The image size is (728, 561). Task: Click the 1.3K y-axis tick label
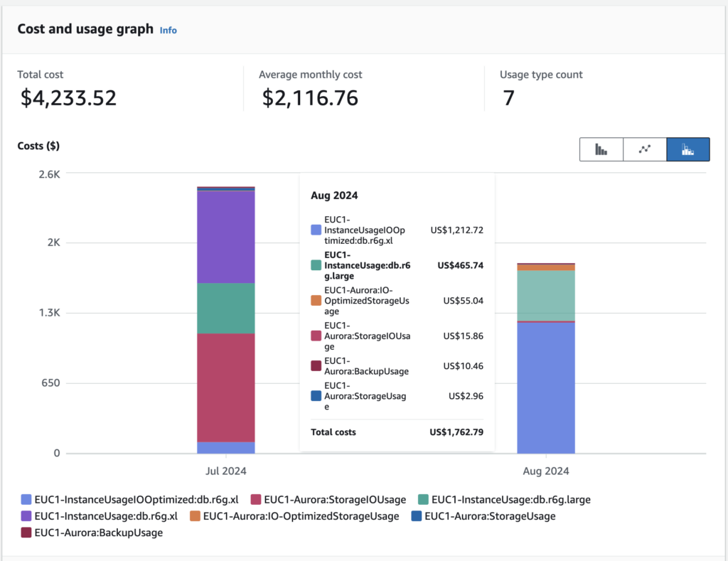coord(49,313)
